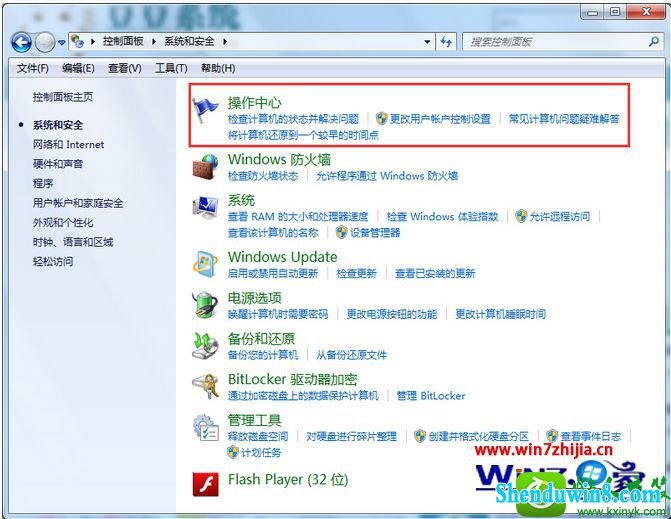Click 设备管理器 link
Image resolution: width=671 pixels, height=519 pixels.
pyautogui.click(x=375, y=233)
